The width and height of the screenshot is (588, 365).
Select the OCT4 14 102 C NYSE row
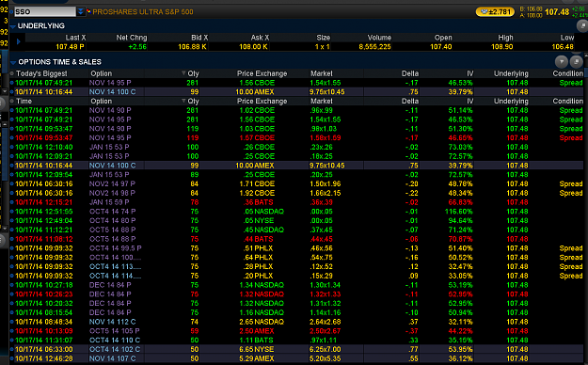(x=298, y=350)
